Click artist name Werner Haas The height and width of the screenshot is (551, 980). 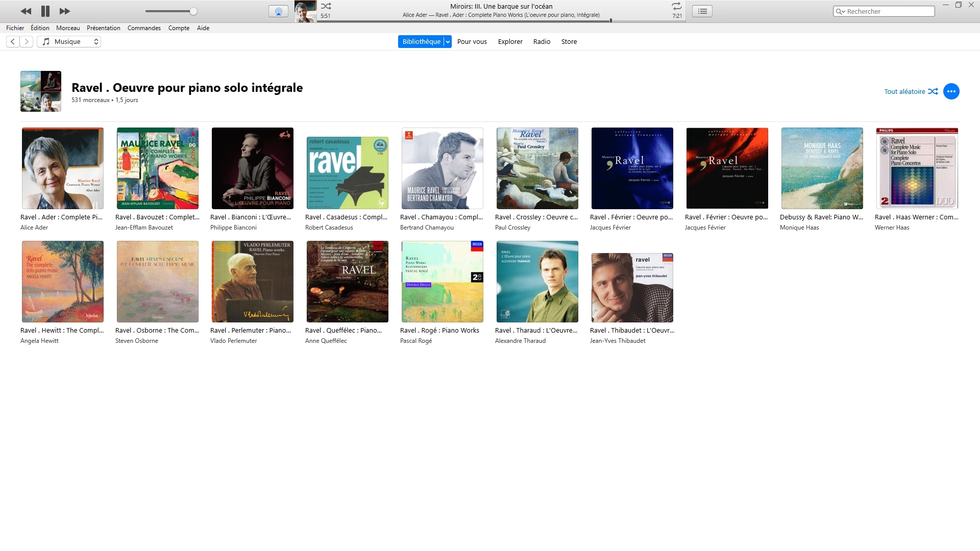tap(892, 228)
